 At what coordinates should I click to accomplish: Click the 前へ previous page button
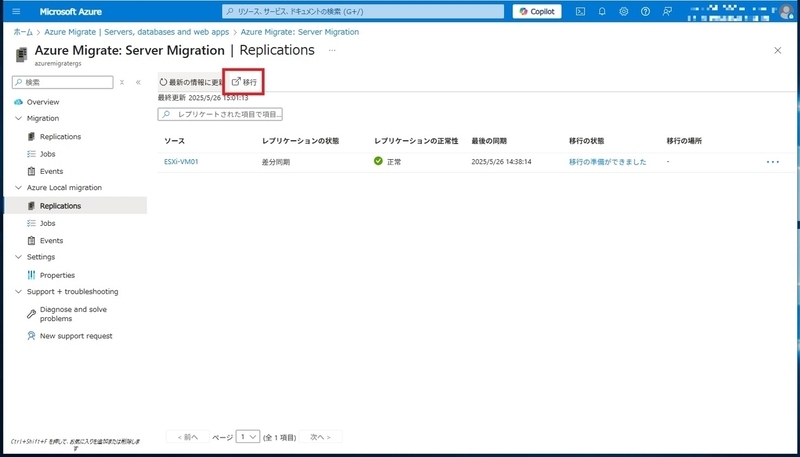188,437
